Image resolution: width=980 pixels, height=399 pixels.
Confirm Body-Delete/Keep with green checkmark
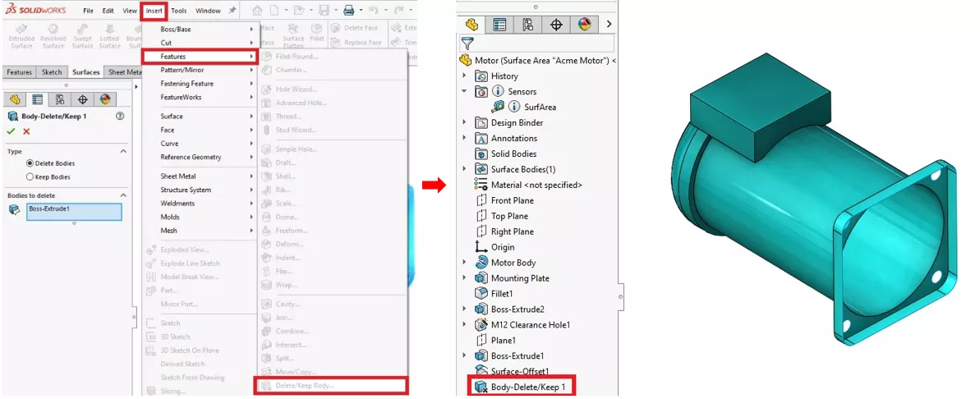(12, 131)
